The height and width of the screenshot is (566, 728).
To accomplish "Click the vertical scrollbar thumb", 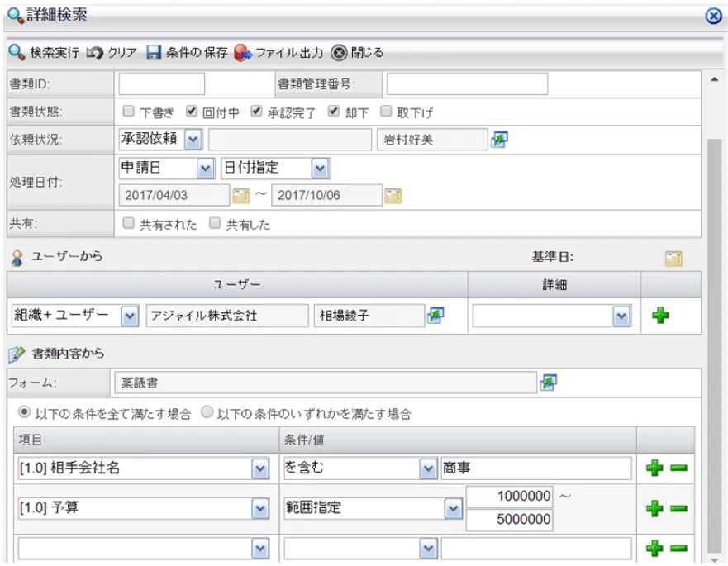I will tap(715, 346).
